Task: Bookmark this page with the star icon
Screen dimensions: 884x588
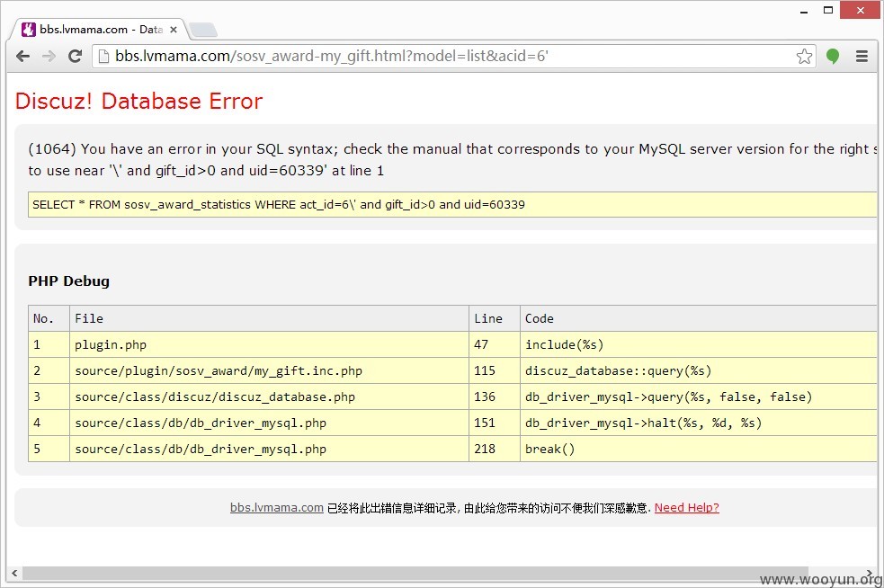Action: coord(804,56)
